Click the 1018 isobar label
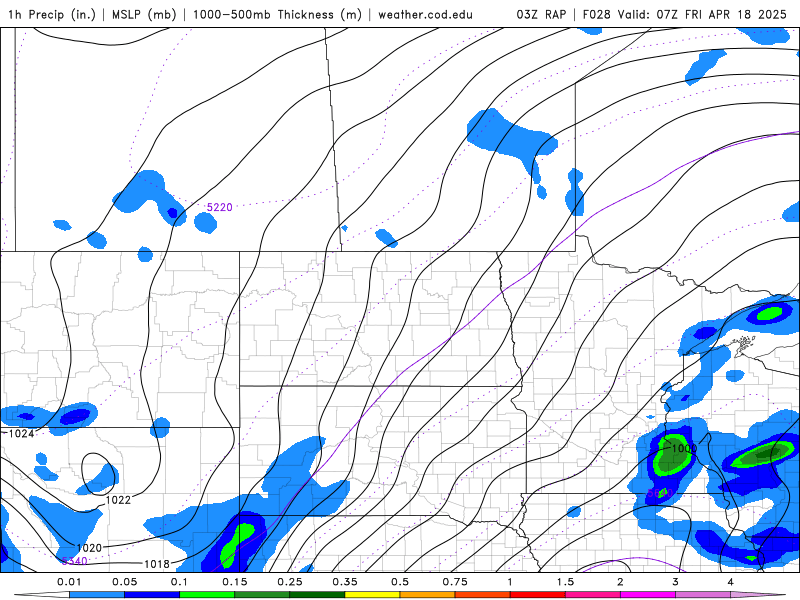Viewport: 800px width, 600px height. (x=157, y=564)
